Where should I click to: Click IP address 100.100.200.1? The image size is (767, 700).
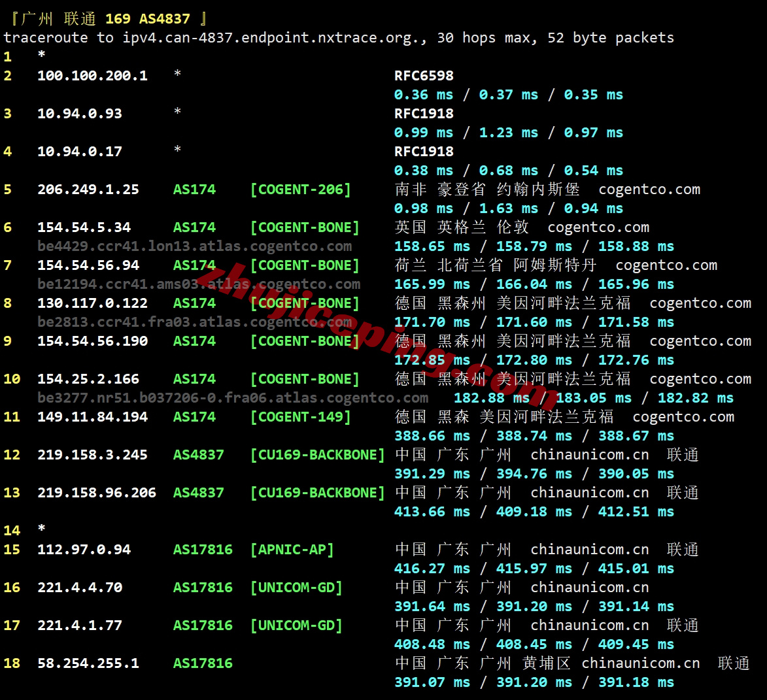[92, 76]
